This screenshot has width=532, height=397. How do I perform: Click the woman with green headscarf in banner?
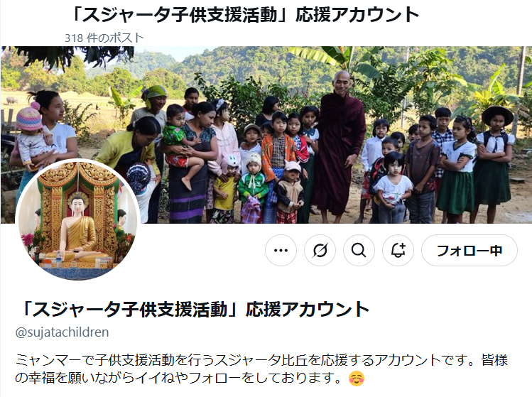click(153, 105)
